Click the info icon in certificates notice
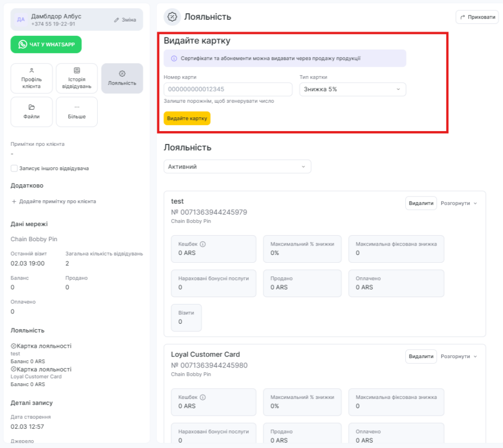Image resolution: width=503 pixels, height=448 pixels. point(174,58)
